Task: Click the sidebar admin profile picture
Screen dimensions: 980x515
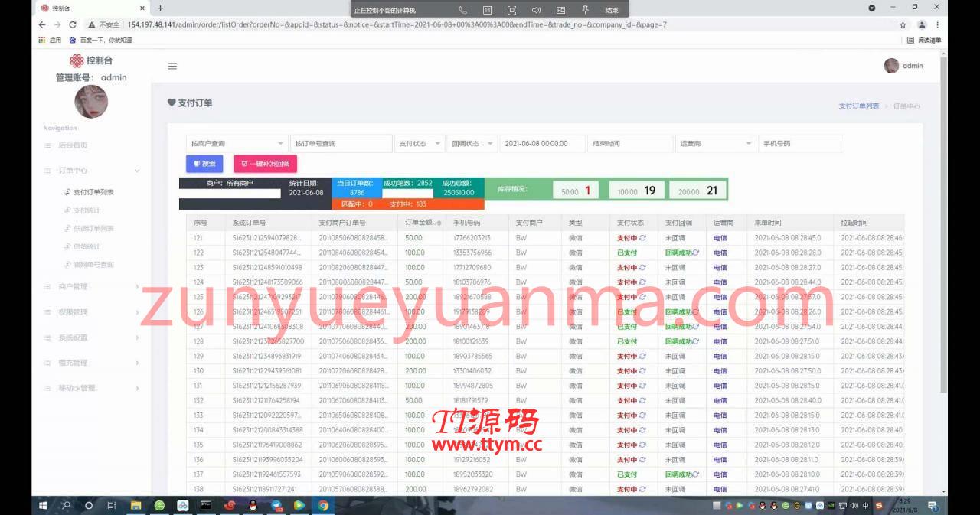Action: [x=90, y=101]
